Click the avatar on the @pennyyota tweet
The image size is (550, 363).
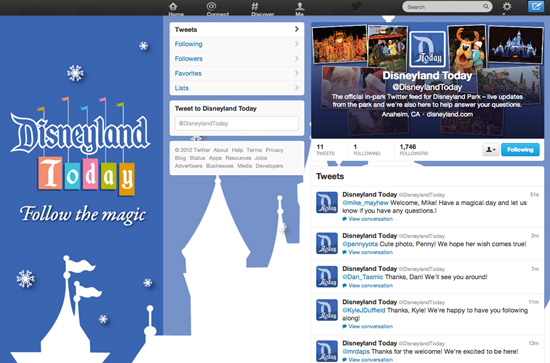point(327,243)
